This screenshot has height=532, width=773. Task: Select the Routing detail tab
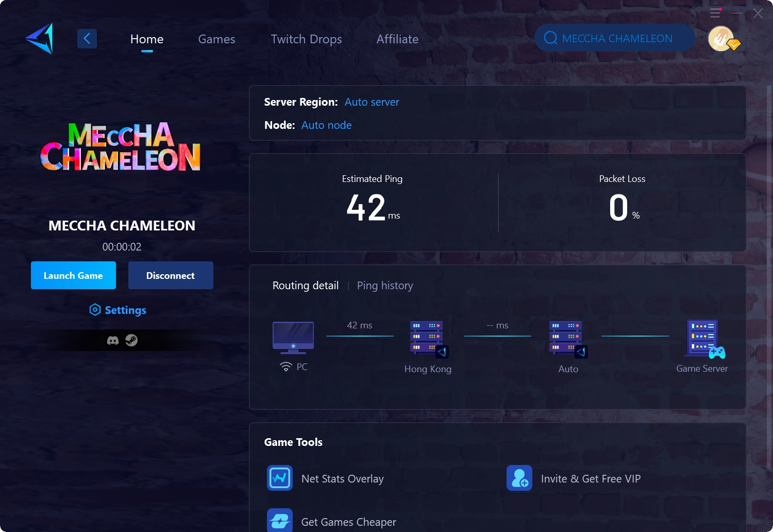[306, 286]
